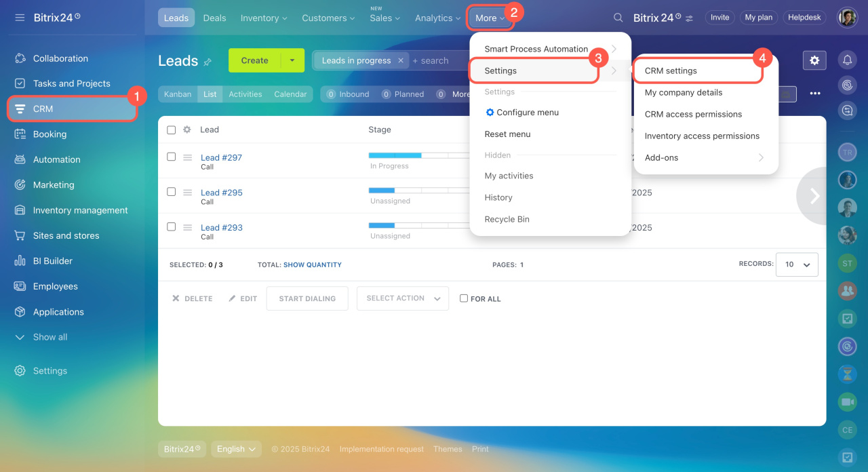Click the gear settings button beside the Leads filter
Screen dimensions: 868x472
pos(814,60)
